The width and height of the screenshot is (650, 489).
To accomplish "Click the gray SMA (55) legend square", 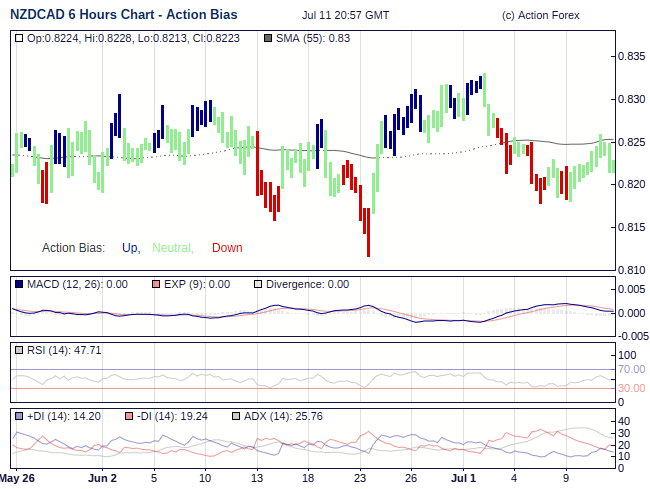I will tap(266, 38).
